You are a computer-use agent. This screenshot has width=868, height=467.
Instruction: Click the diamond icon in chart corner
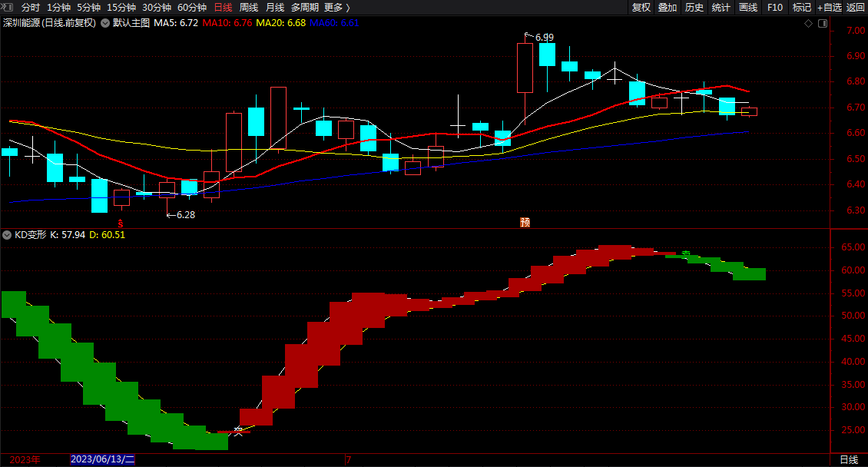click(x=808, y=23)
